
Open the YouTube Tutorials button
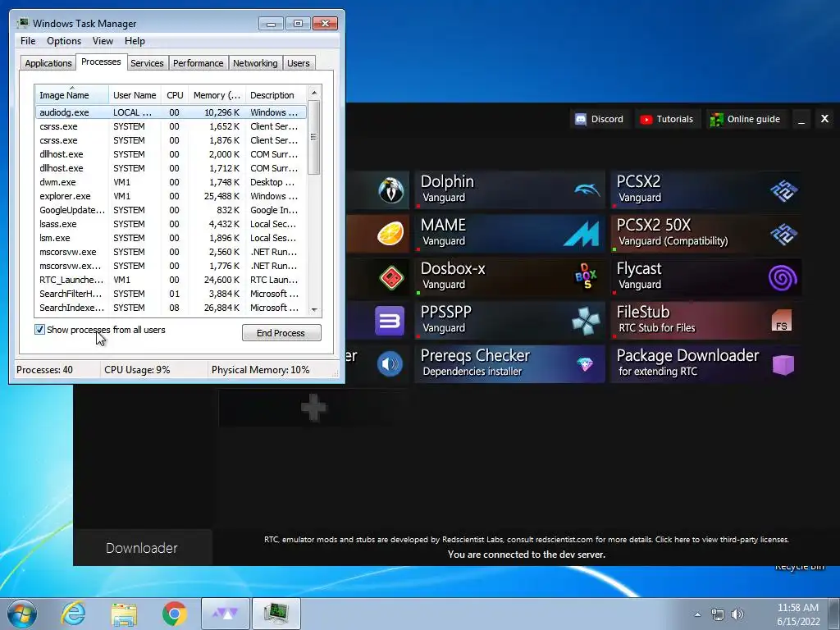tap(666, 119)
